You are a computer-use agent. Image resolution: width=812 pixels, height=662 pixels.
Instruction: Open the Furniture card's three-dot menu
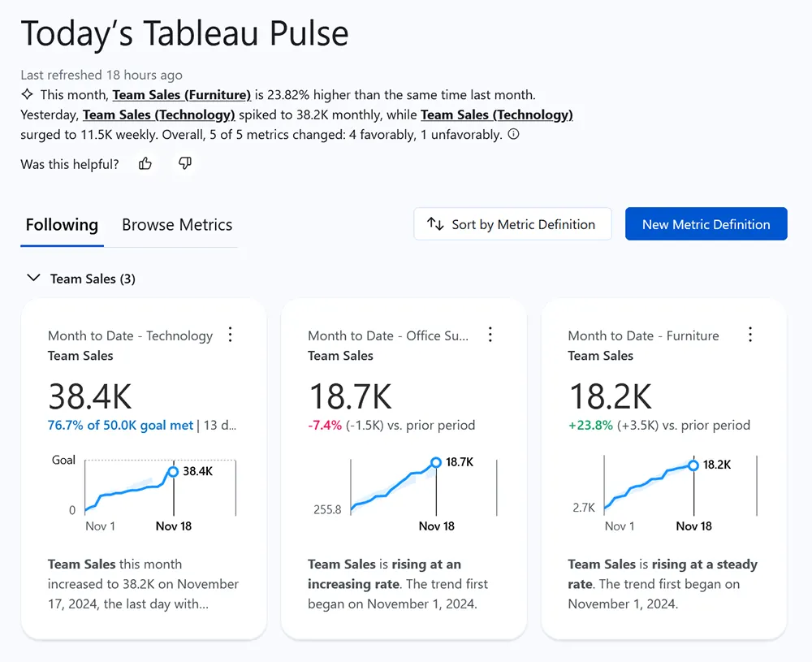coord(750,335)
